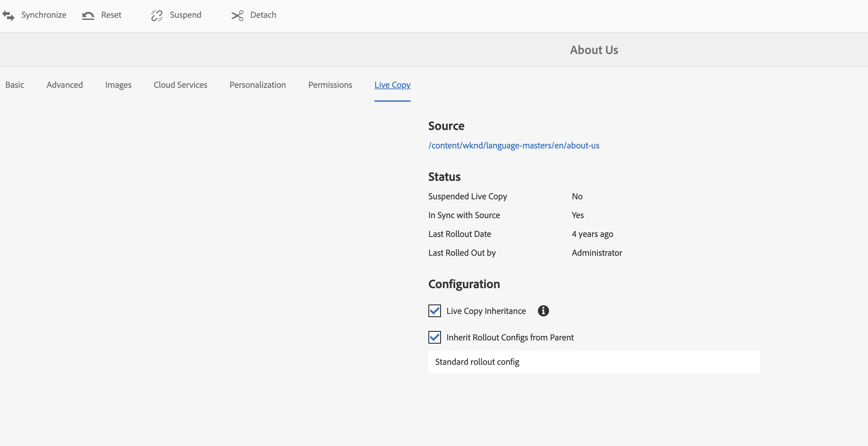
Task: Click the Live Copy Inheritance info icon
Action: pyautogui.click(x=543, y=311)
